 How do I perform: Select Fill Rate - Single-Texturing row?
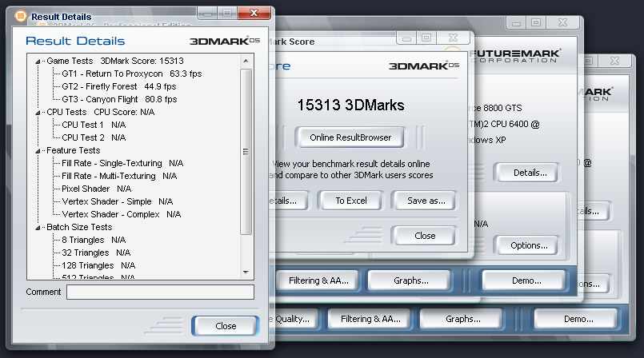click(122, 163)
